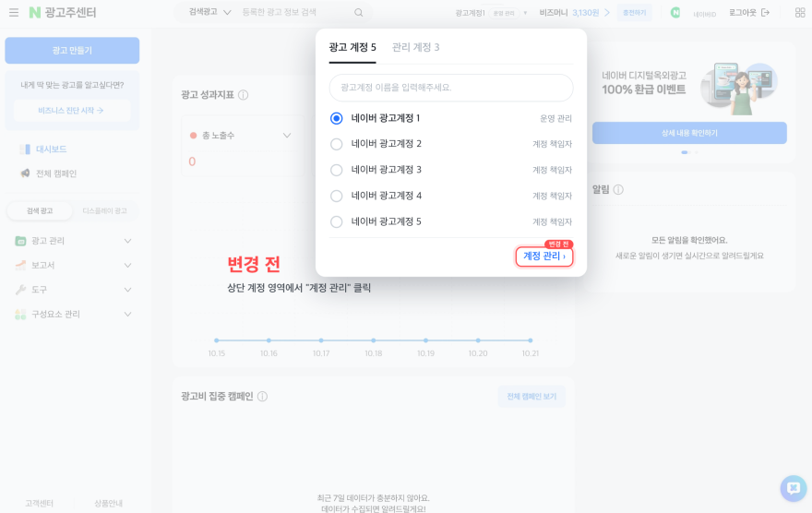
Task: Click the 디지털옥외광고 event banner image
Action: (x=739, y=88)
